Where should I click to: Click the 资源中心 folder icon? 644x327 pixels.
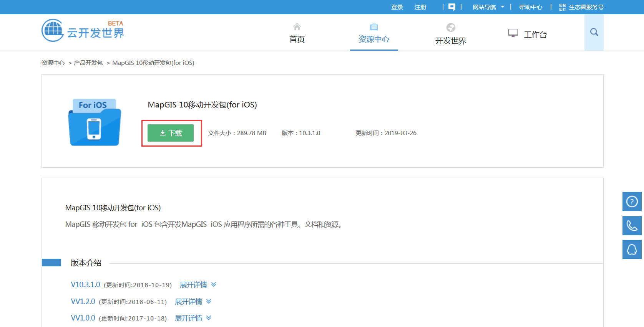(374, 26)
